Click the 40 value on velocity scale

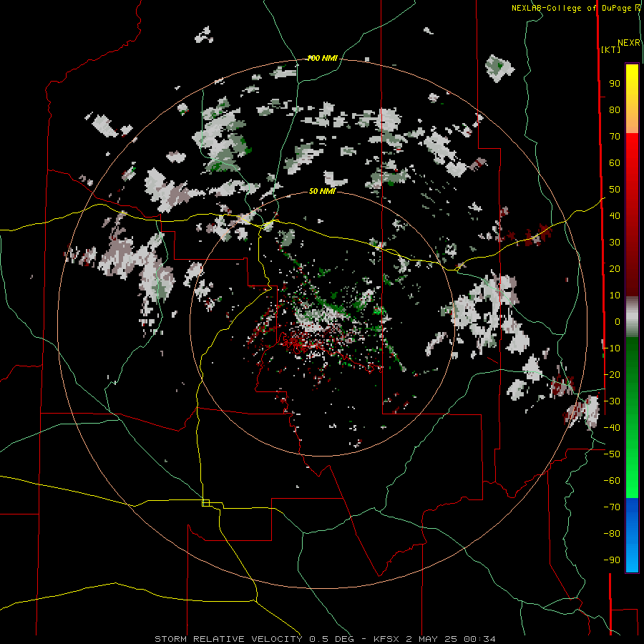click(x=615, y=216)
